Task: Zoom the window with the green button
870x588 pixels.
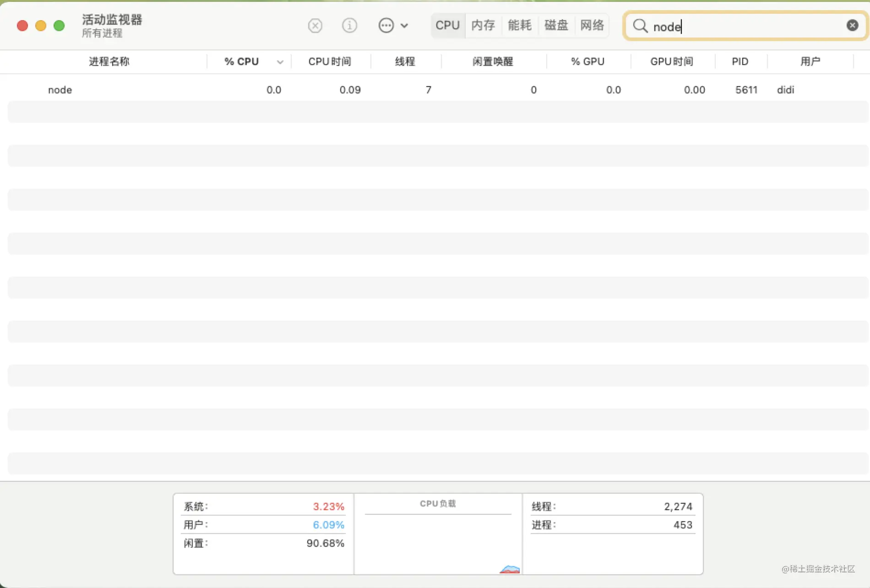Action: (59, 26)
